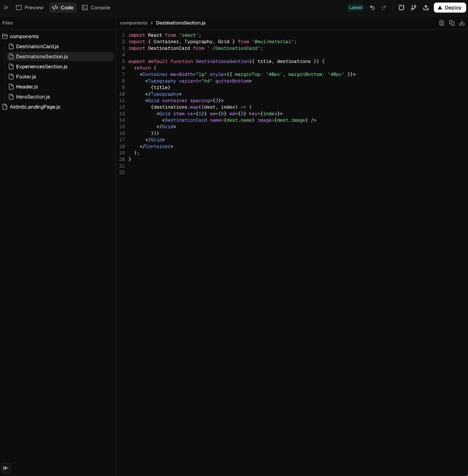The height and width of the screenshot is (476, 468).
Task: Collapse the Files sidebar
Action: pyautogui.click(x=6, y=468)
